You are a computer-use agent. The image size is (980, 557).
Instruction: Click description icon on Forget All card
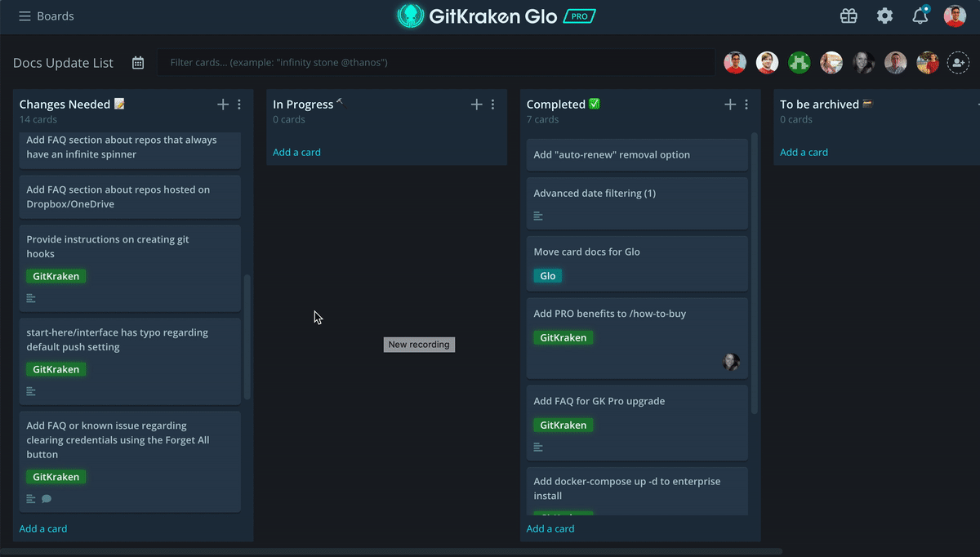pos(31,499)
